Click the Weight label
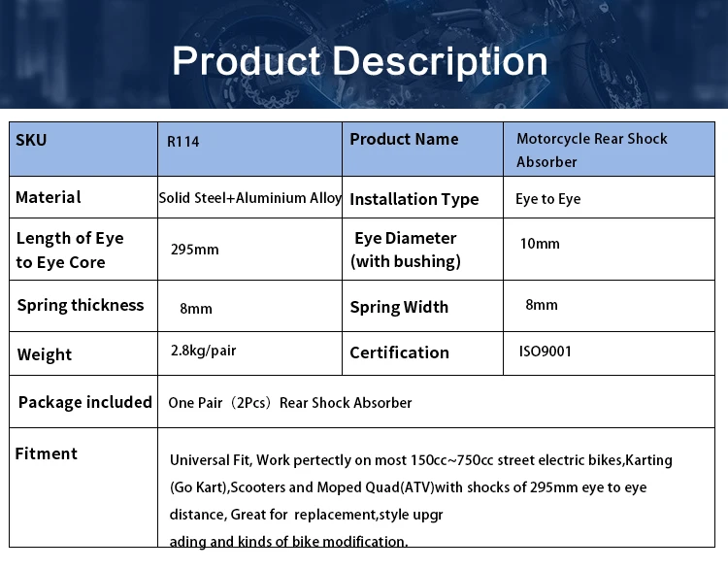 click(x=45, y=354)
